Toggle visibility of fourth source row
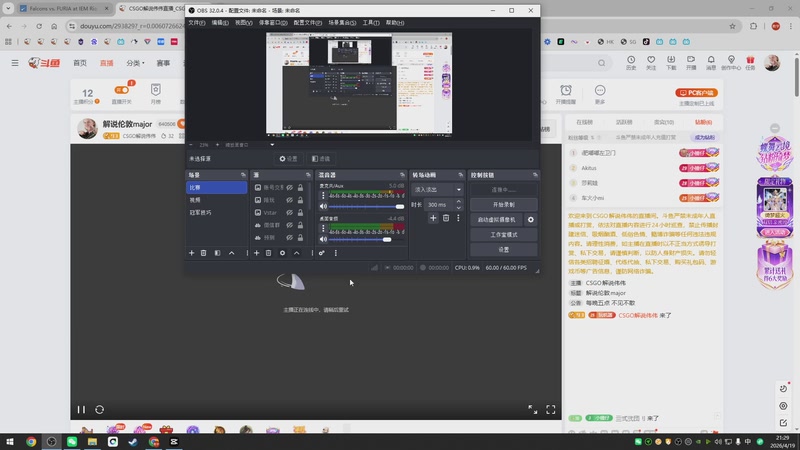This screenshot has height=450, width=800. [290, 225]
